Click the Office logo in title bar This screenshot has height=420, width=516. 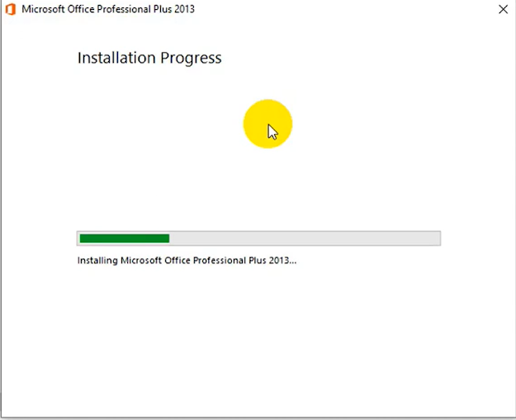point(10,10)
